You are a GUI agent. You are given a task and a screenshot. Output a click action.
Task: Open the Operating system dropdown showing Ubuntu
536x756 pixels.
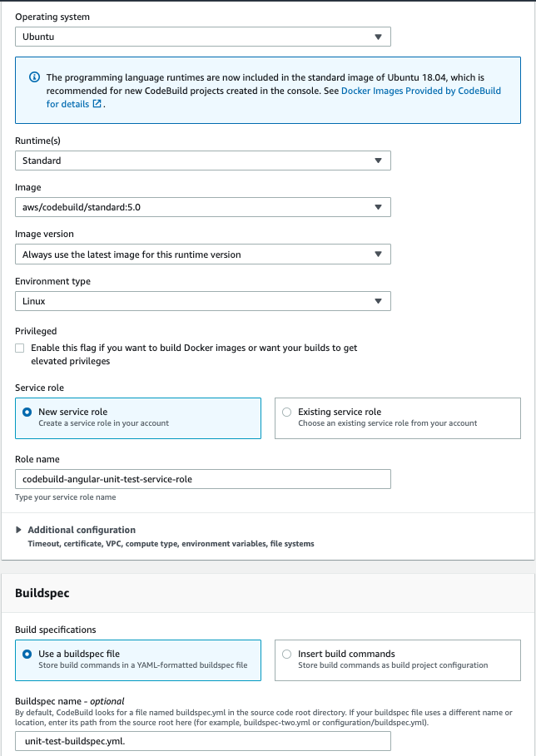click(x=202, y=37)
